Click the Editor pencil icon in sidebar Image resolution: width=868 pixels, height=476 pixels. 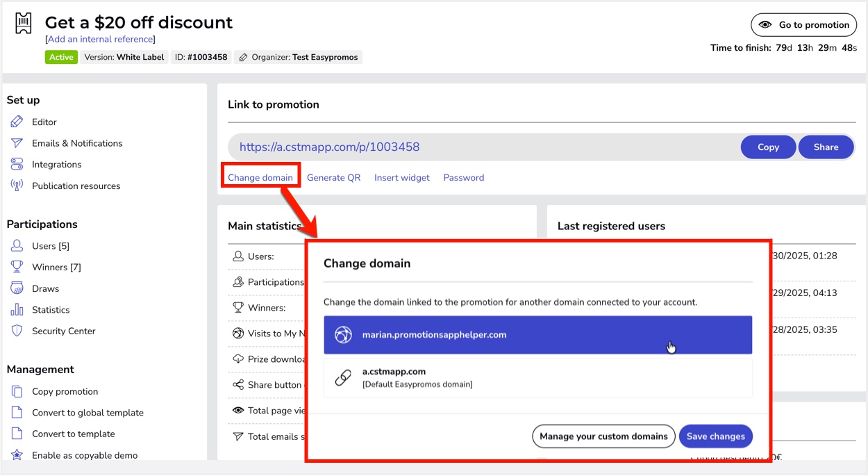pos(17,122)
